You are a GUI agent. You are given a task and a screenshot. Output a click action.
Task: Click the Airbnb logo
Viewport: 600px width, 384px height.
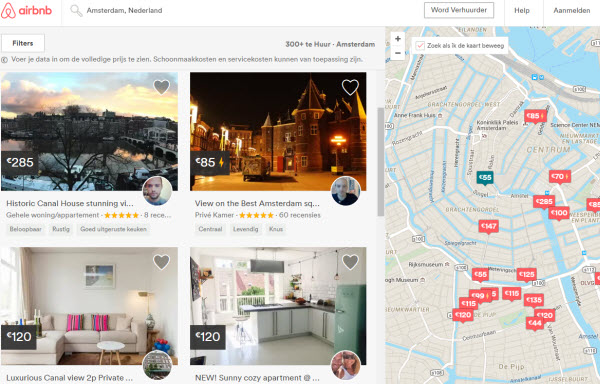[x=26, y=10]
